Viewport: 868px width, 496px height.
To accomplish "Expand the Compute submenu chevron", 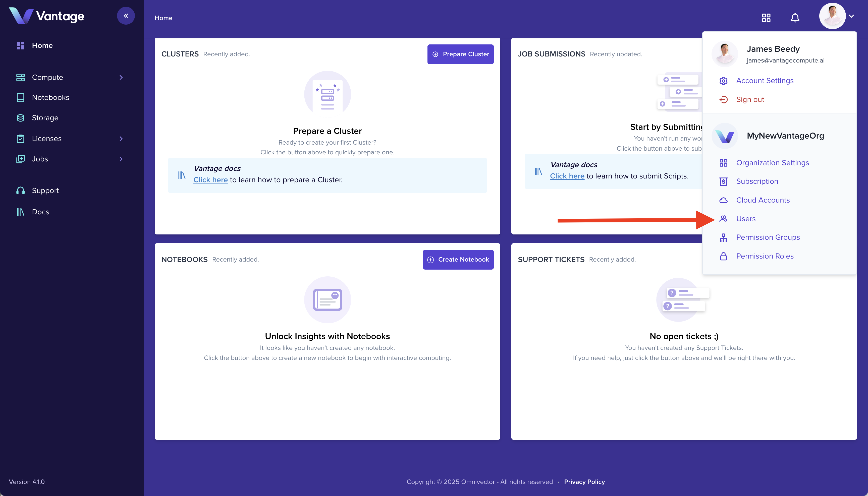I will click(x=121, y=77).
